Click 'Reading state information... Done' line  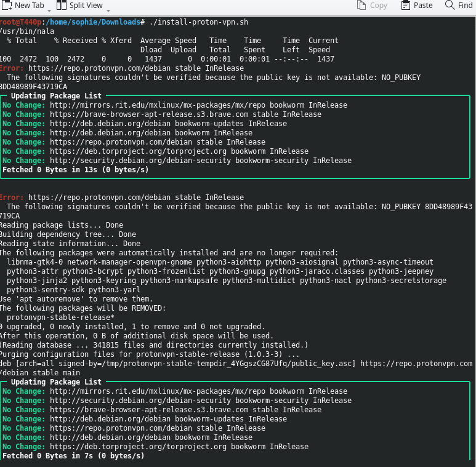(70, 244)
